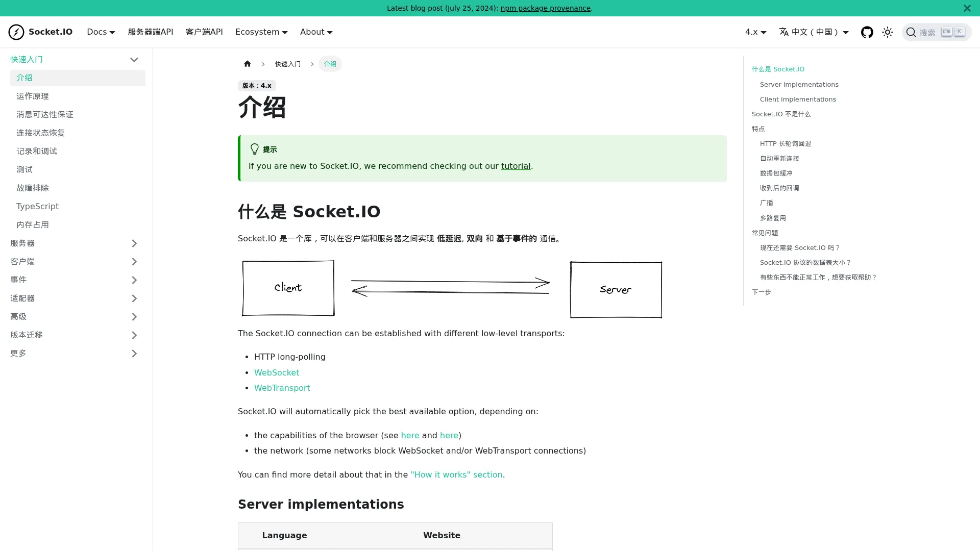Click the Language table column header

coord(284,535)
